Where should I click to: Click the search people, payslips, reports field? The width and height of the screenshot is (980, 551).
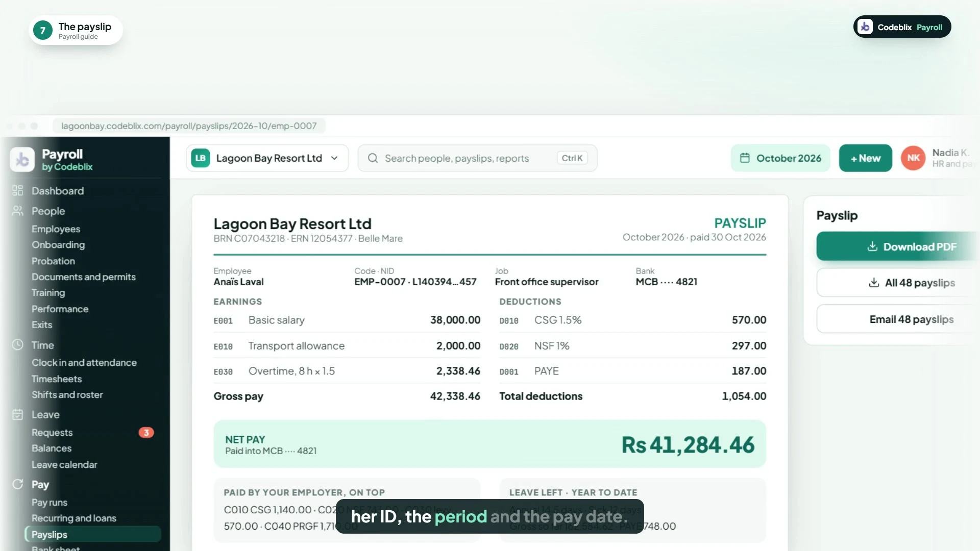(478, 158)
